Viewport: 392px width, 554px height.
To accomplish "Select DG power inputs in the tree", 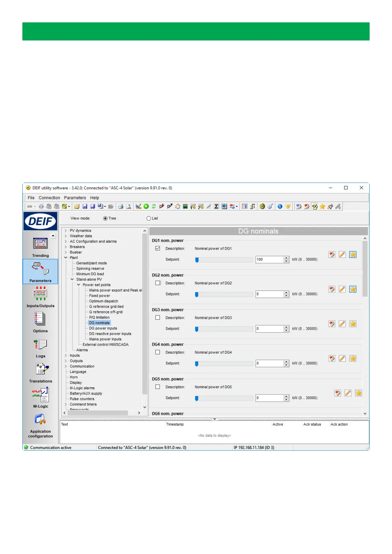I will click(103, 328).
